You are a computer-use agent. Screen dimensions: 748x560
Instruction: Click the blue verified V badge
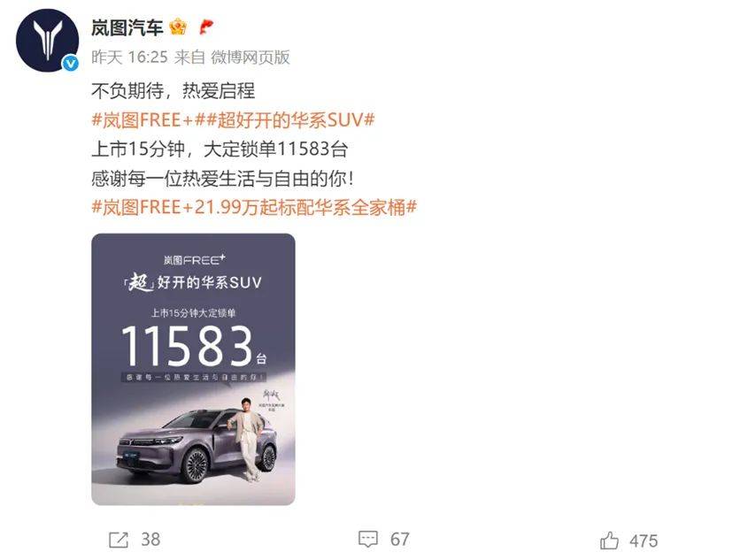[x=71, y=63]
